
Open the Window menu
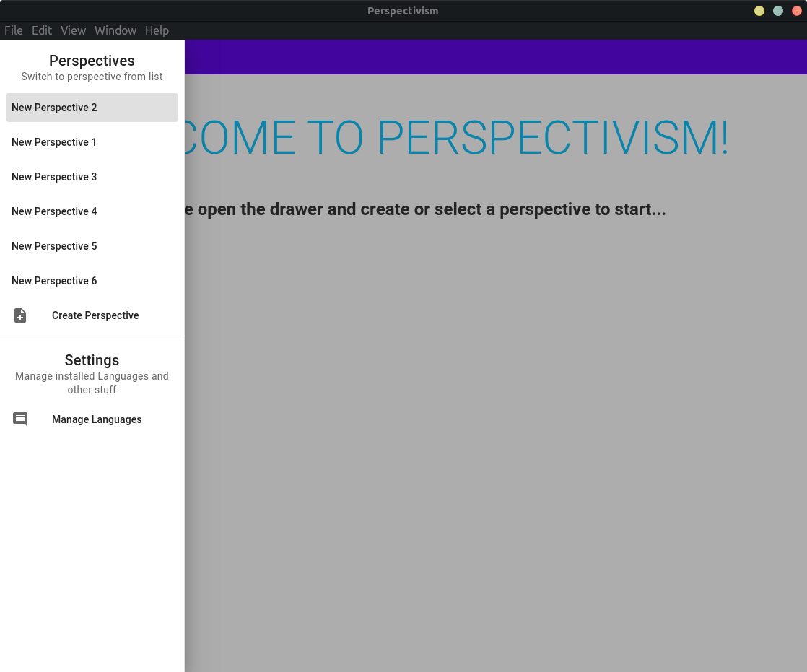(x=115, y=30)
